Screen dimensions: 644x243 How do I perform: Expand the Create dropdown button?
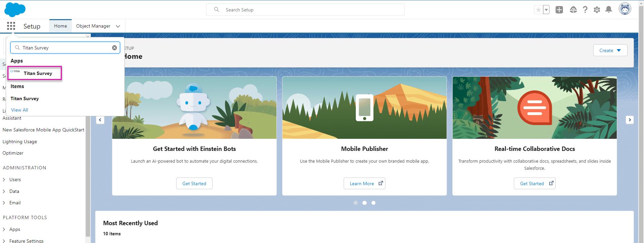pos(610,50)
